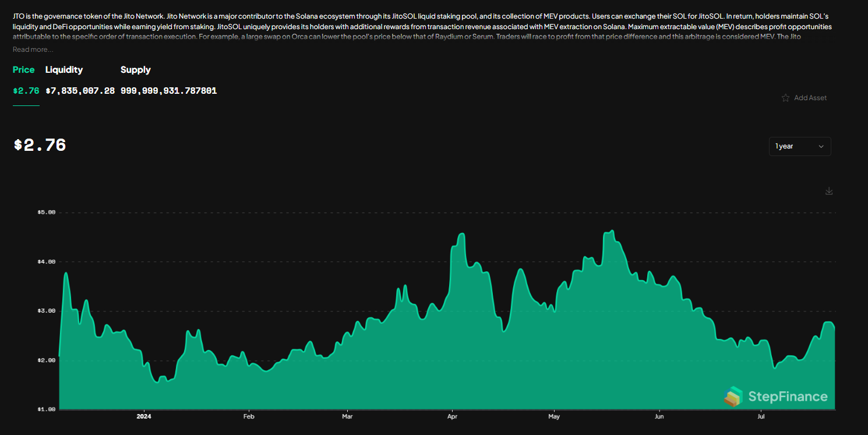The height and width of the screenshot is (435, 868).
Task: Click the star icon next to Add Asset
Action: 785,98
